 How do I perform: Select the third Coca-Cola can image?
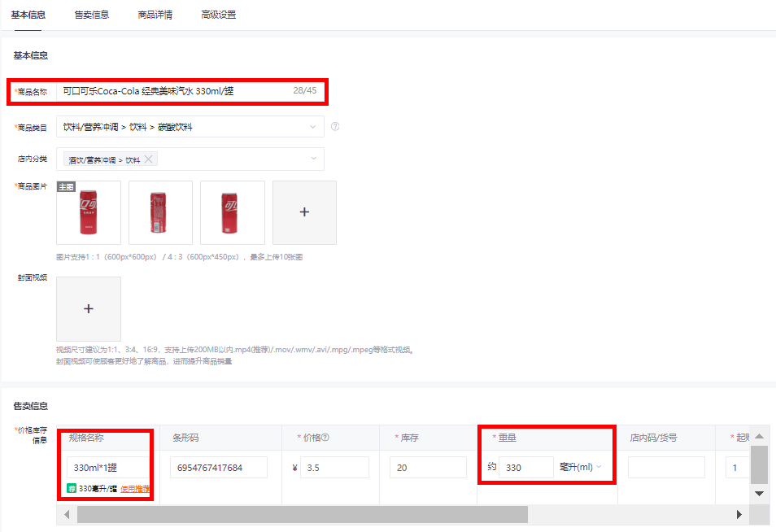click(x=232, y=213)
